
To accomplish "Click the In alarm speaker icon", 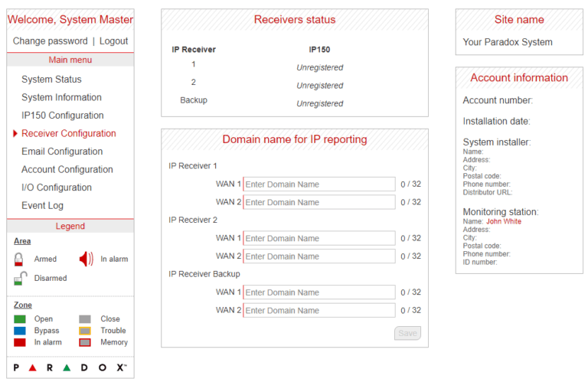I will click(x=87, y=260).
